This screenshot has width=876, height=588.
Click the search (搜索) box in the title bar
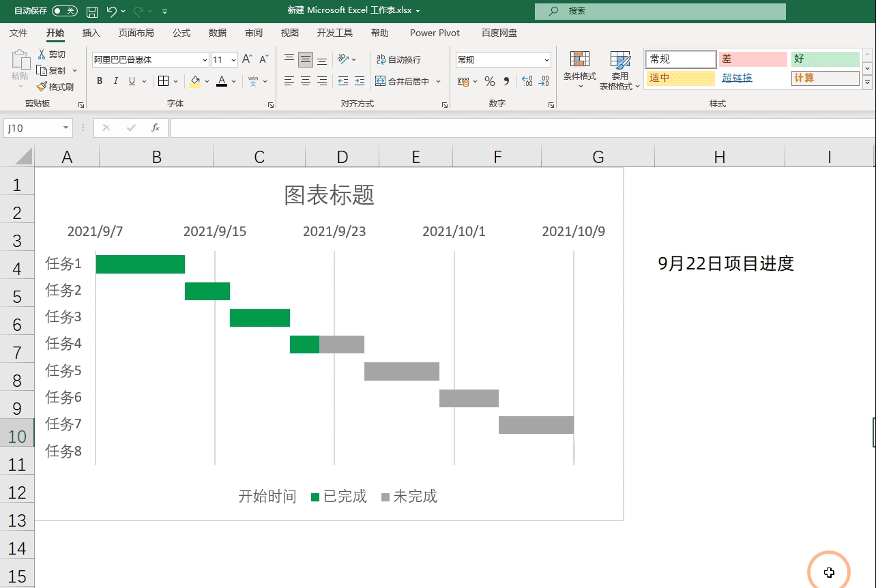tap(660, 11)
